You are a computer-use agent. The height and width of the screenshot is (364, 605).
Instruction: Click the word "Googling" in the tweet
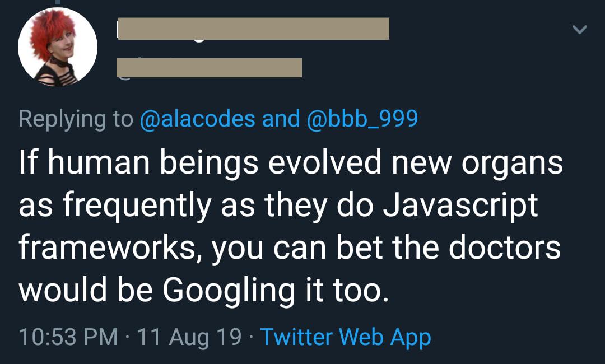(x=229, y=291)
